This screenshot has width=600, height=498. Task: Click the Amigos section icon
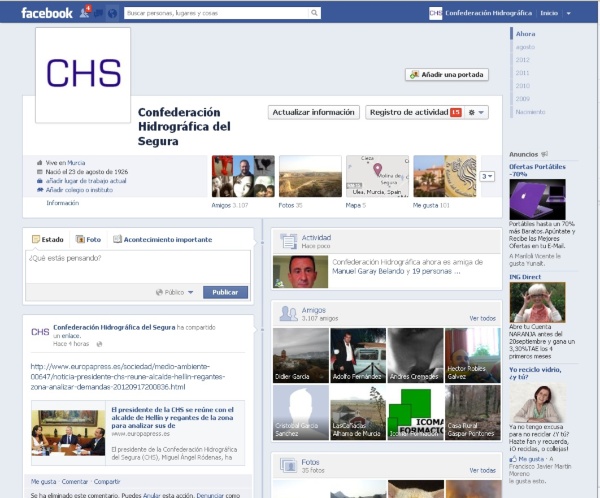(289, 313)
